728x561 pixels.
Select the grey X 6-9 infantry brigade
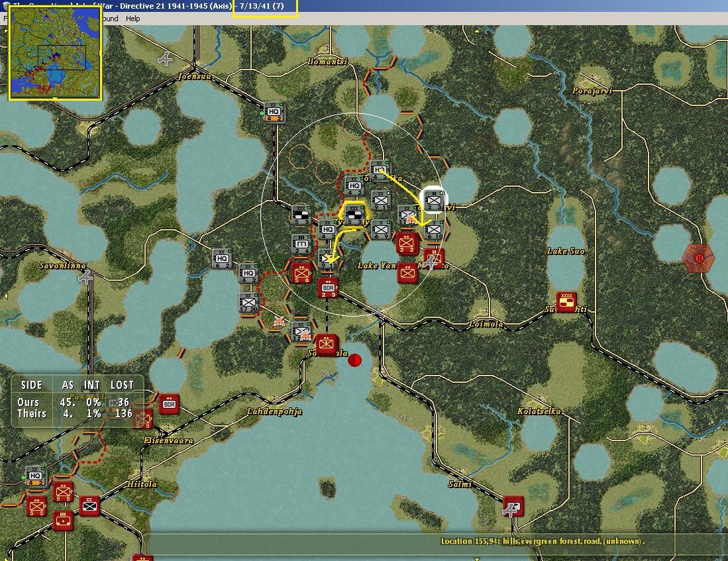pos(381,229)
